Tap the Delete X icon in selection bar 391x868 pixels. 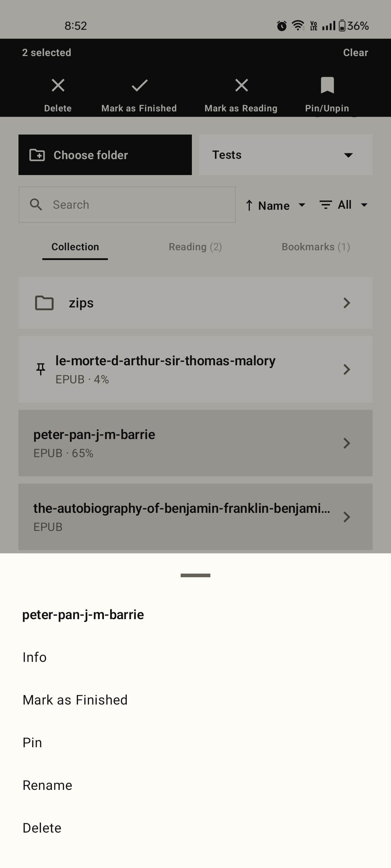(58, 85)
